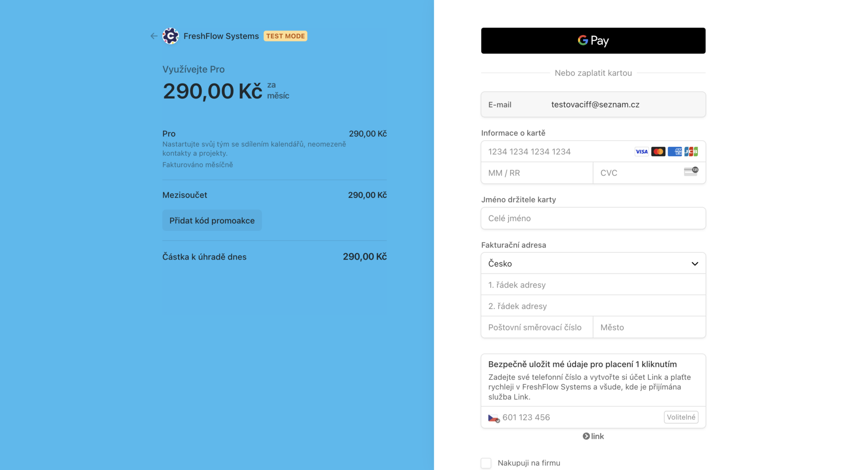
Task: Open the Czech flag country code selector
Action: pyautogui.click(x=494, y=418)
